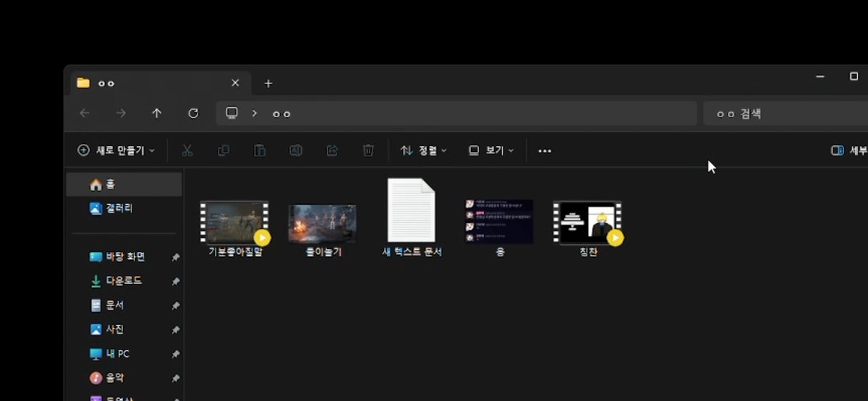Image resolution: width=868 pixels, height=401 pixels.
Task: Select 홈 in the navigation pane
Action: tap(124, 185)
